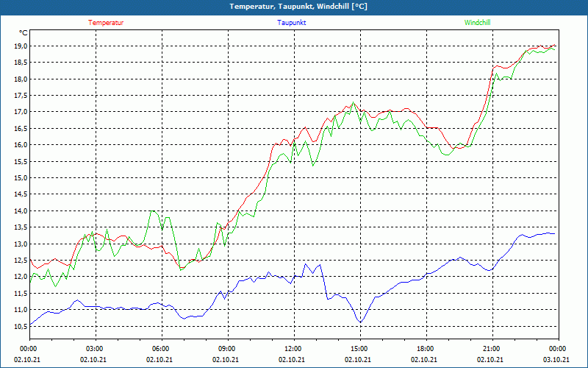Click the 12,0 y-axis value

21,277
